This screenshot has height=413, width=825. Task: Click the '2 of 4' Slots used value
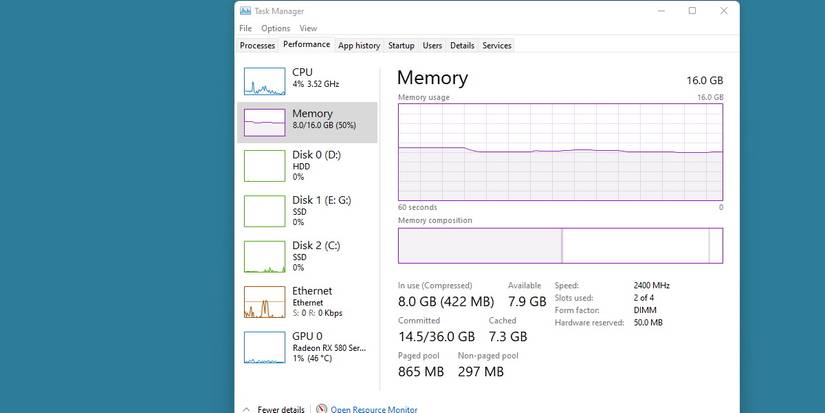pyautogui.click(x=644, y=298)
